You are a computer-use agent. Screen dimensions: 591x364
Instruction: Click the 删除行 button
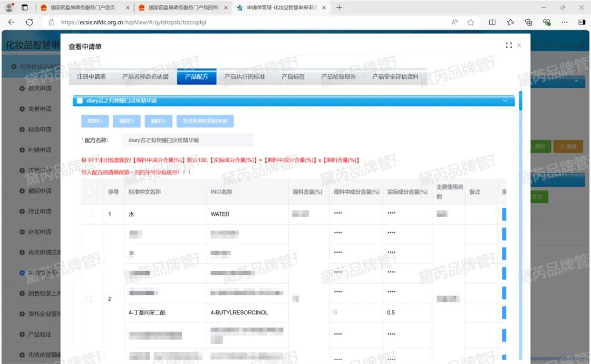coord(158,121)
